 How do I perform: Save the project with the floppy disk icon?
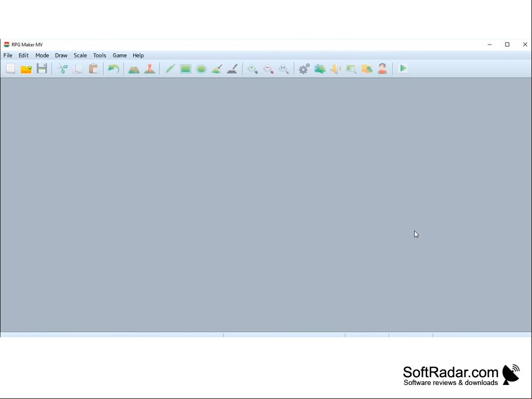[x=42, y=68]
